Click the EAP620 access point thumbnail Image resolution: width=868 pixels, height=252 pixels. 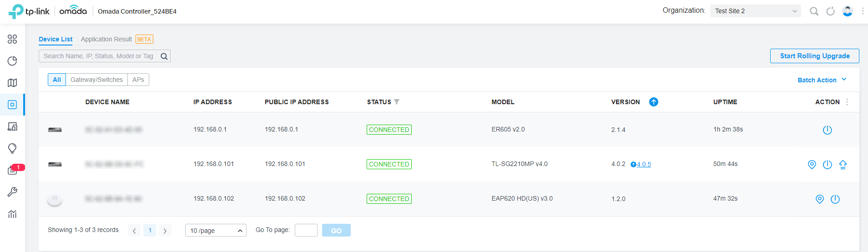tap(55, 199)
